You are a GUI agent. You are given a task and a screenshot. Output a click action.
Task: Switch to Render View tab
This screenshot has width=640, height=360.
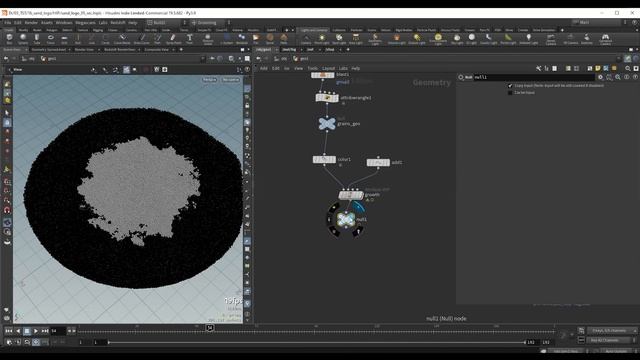84,49
